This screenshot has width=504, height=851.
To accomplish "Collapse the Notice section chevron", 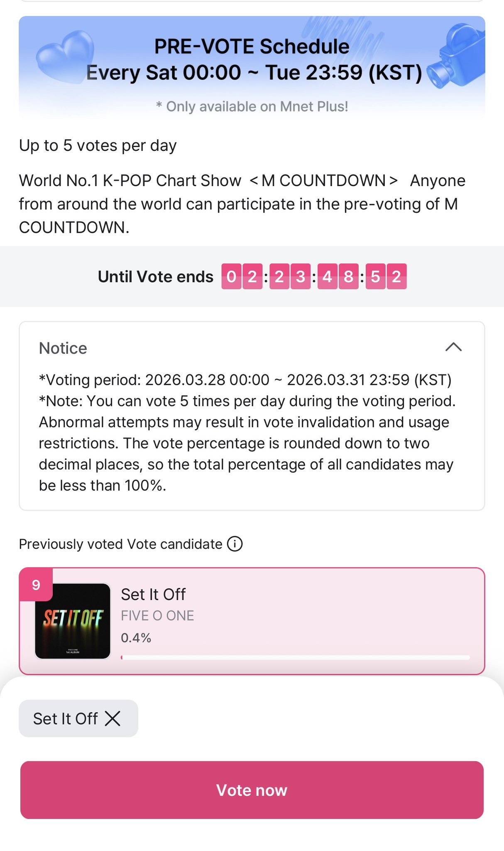I will click(453, 347).
